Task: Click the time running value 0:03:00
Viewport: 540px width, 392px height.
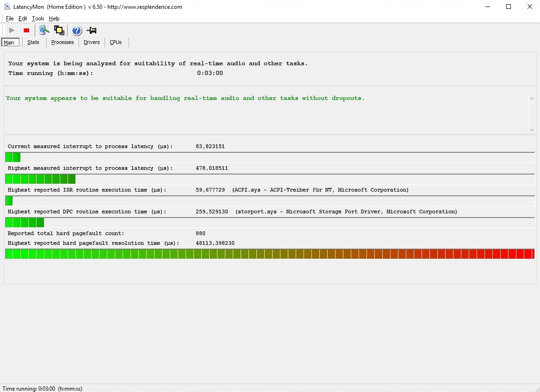Action: click(210, 73)
